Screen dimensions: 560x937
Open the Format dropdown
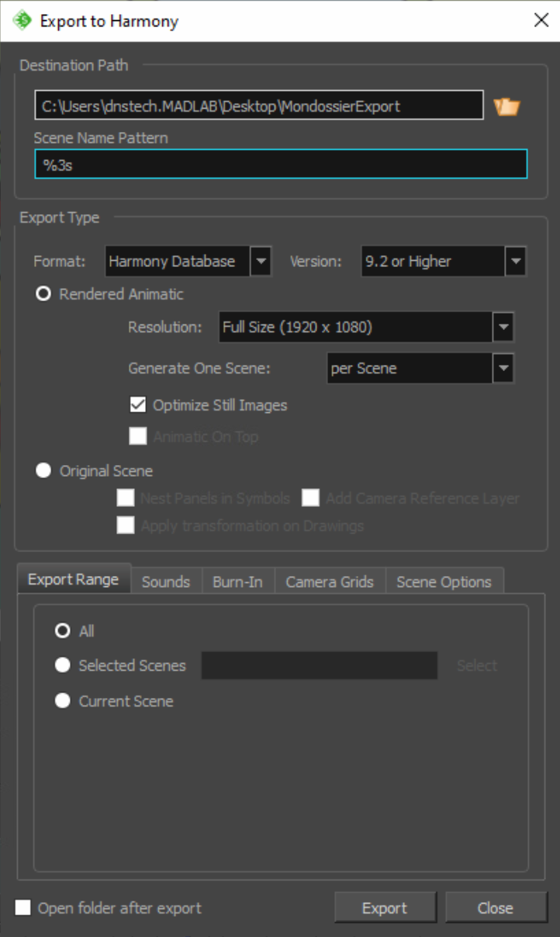188,262
